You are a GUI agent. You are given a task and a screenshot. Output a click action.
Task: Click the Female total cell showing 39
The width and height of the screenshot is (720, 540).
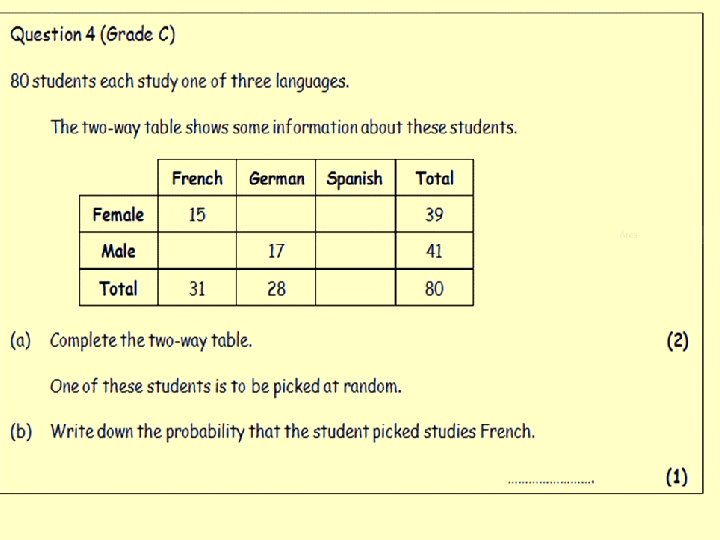(x=434, y=214)
